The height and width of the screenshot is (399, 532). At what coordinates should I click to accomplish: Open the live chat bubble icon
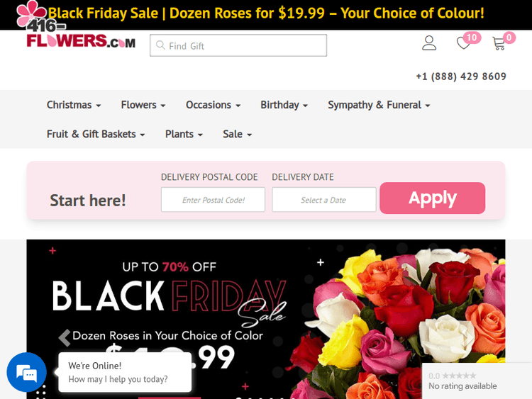click(x=26, y=372)
